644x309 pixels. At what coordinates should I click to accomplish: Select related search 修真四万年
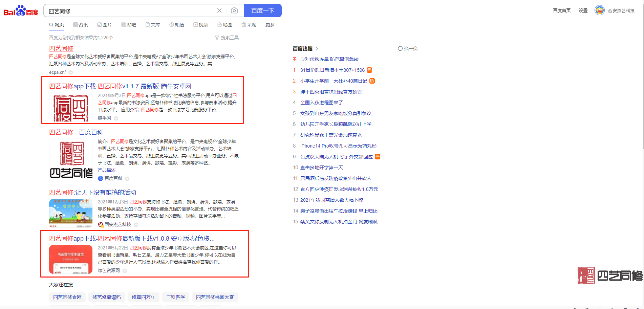[144, 297]
